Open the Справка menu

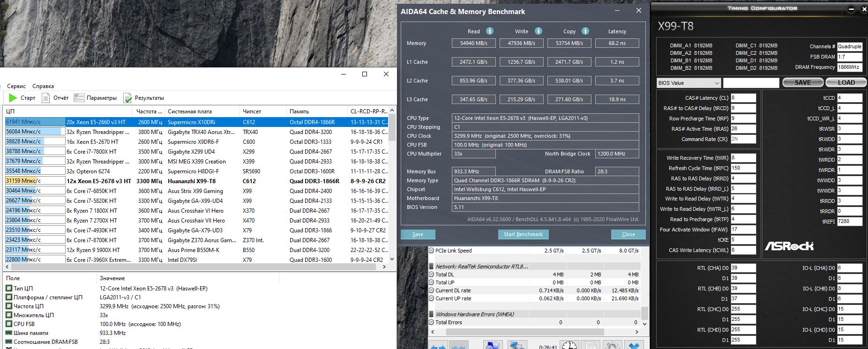tap(43, 86)
